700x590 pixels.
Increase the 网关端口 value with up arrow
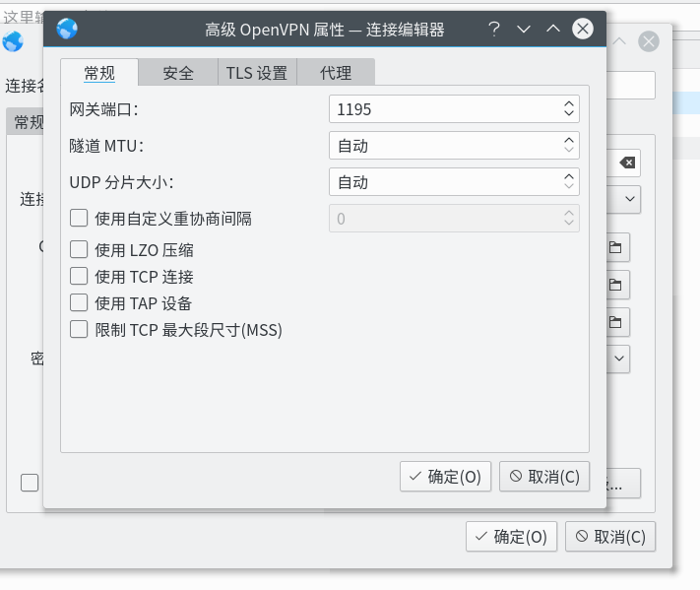[x=569, y=103]
